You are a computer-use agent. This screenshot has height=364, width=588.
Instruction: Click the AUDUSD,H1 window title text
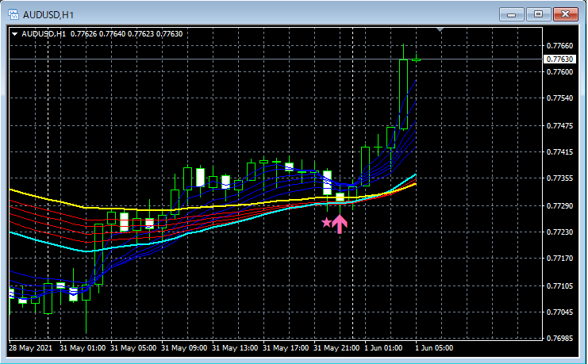click(48, 15)
